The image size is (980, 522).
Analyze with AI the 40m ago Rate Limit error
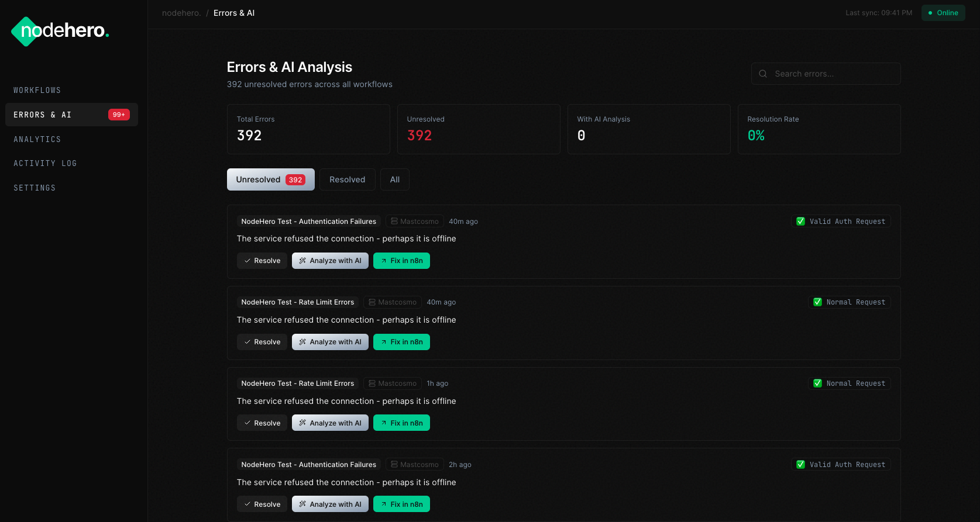(330, 342)
